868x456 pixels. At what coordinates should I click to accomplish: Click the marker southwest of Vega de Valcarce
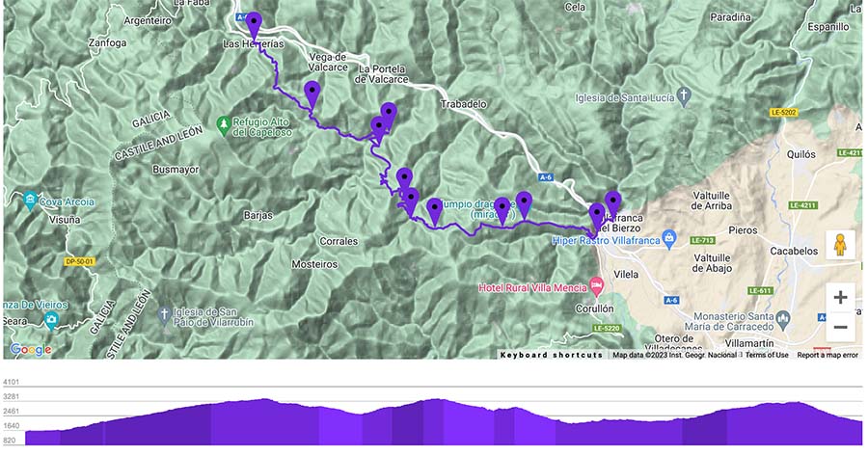(x=312, y=94)
